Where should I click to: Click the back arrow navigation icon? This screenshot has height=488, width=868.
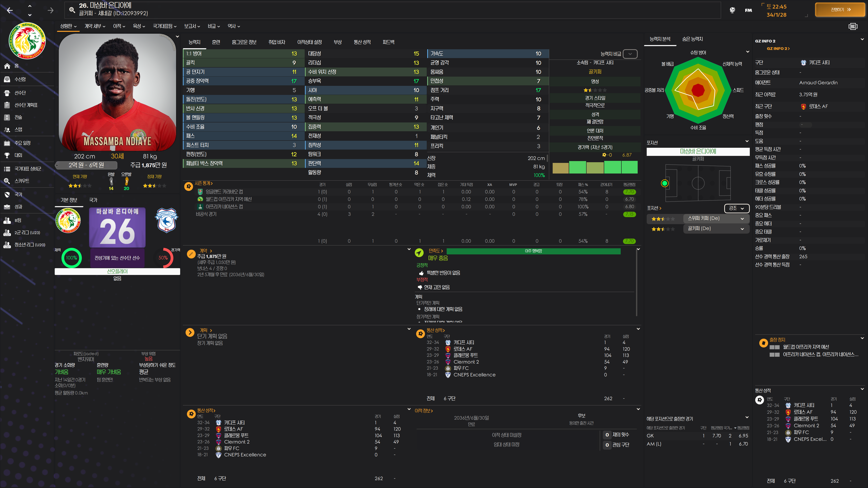pyautogui.click(x=10, y=10)
